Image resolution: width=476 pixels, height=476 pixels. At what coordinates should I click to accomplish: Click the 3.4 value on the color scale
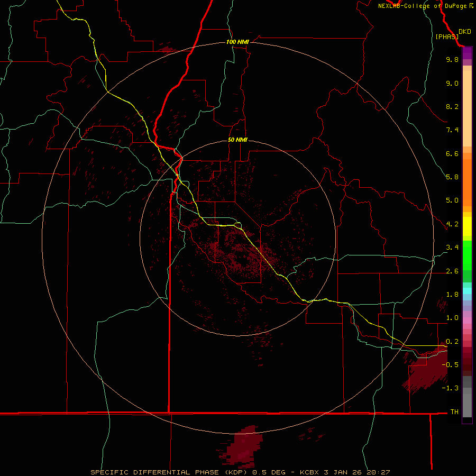(x=452, y=248)
